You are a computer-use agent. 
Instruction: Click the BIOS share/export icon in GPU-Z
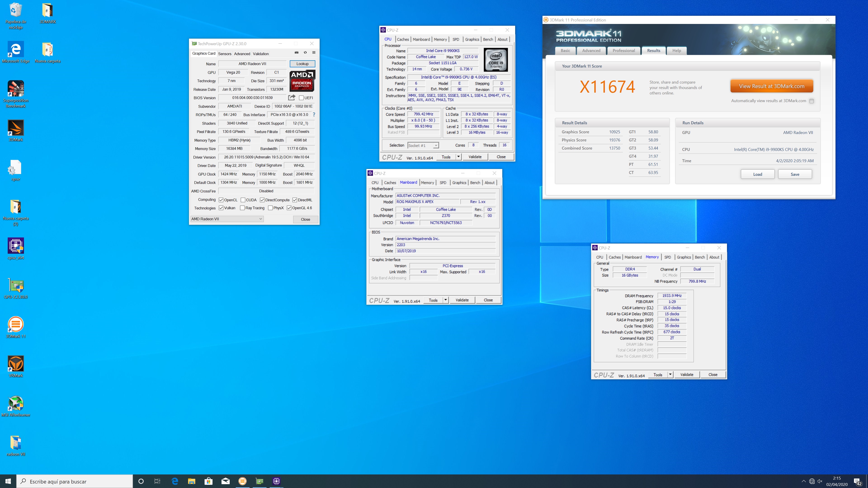tap(292, 98)
